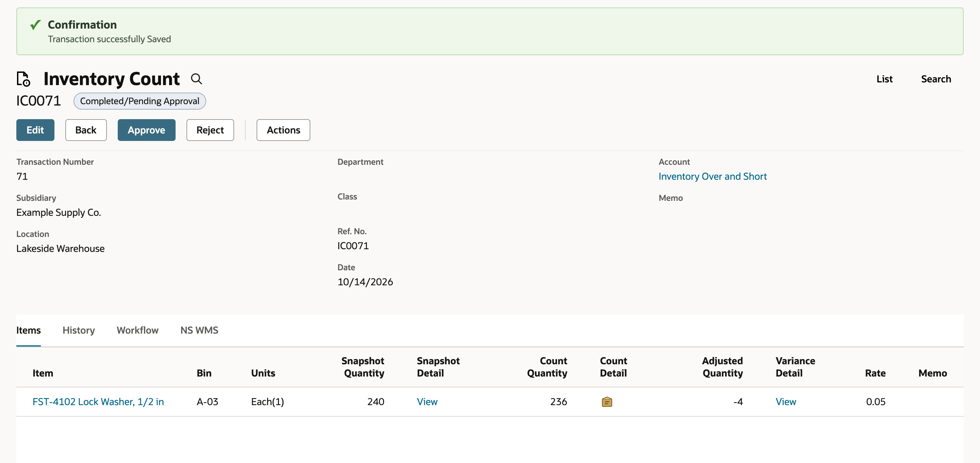
Task: Open the List link at top right
Action: coord(884,79)
